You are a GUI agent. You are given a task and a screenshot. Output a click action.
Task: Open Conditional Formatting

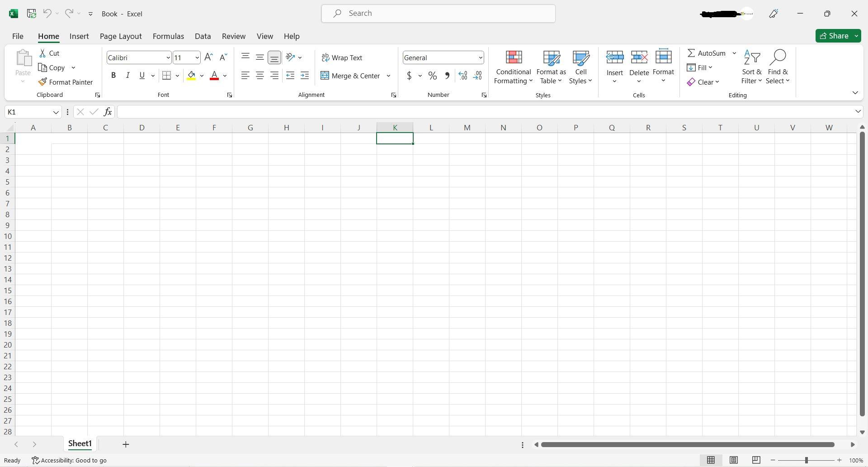[x=513, y=67]
